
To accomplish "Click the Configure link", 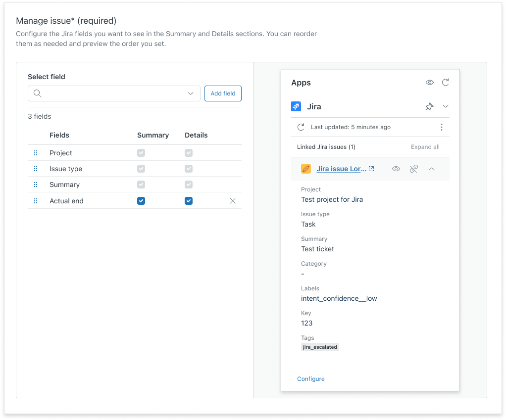I will point(311,379).
